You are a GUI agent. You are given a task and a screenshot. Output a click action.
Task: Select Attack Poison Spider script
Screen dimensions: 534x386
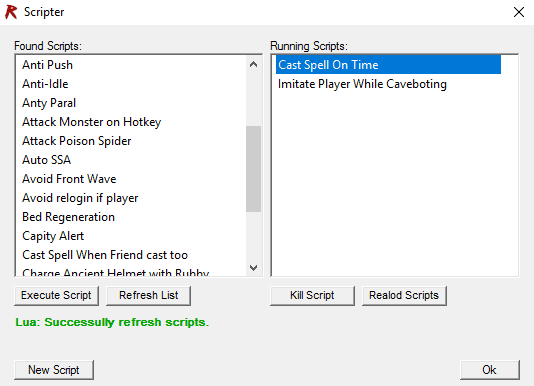coord(131,141)
